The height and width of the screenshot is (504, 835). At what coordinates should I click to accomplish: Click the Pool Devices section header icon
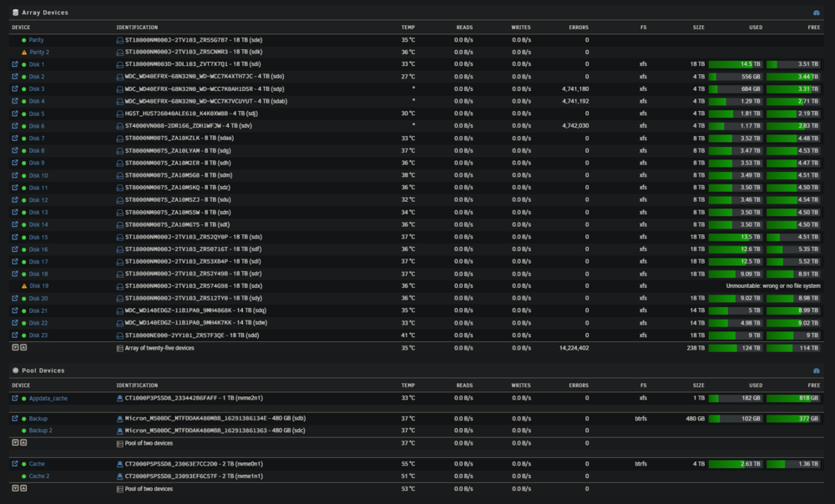15,370
